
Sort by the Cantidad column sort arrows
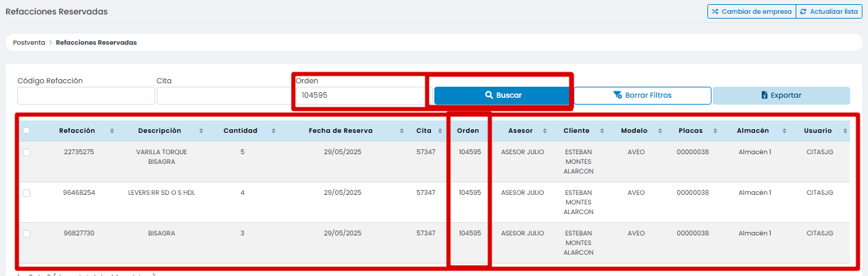pos(274,131)
